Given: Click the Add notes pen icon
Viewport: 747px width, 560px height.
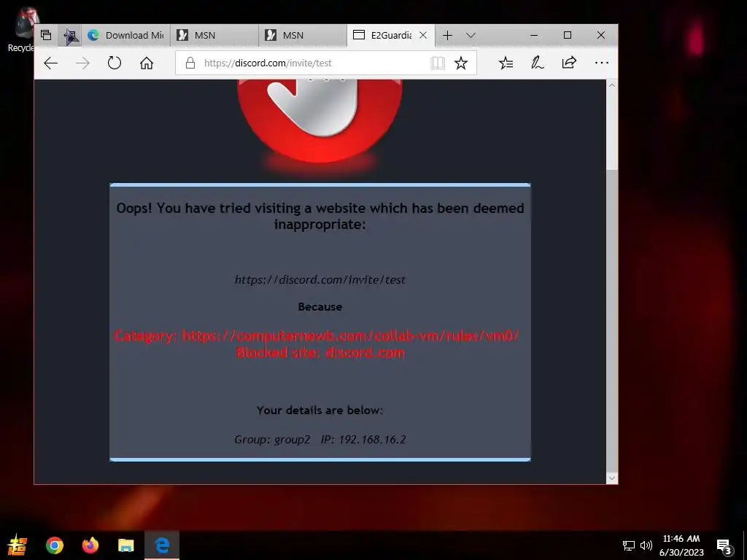Looking at the screenshot, I should pos(538,63).
